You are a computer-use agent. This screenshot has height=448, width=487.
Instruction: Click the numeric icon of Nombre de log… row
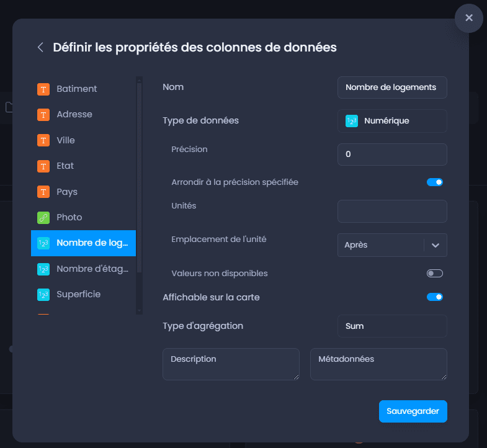(x=43, y=243)
